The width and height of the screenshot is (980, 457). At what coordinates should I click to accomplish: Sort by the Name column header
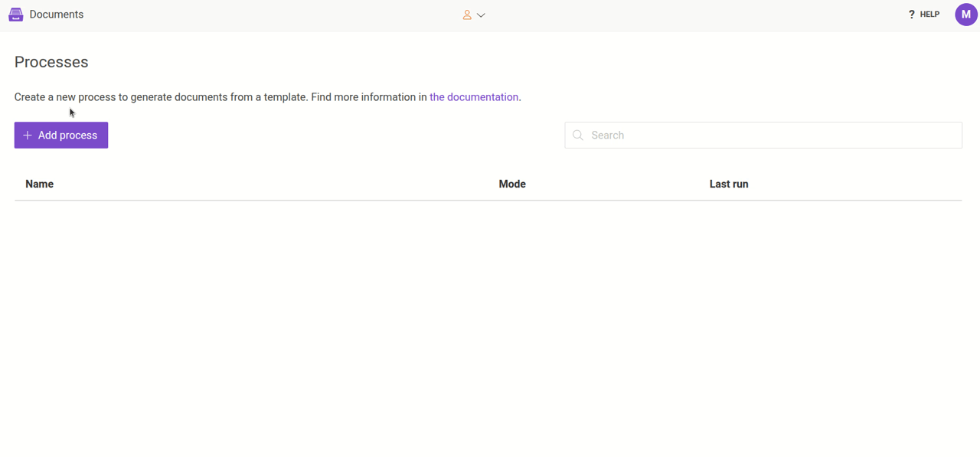40,184
